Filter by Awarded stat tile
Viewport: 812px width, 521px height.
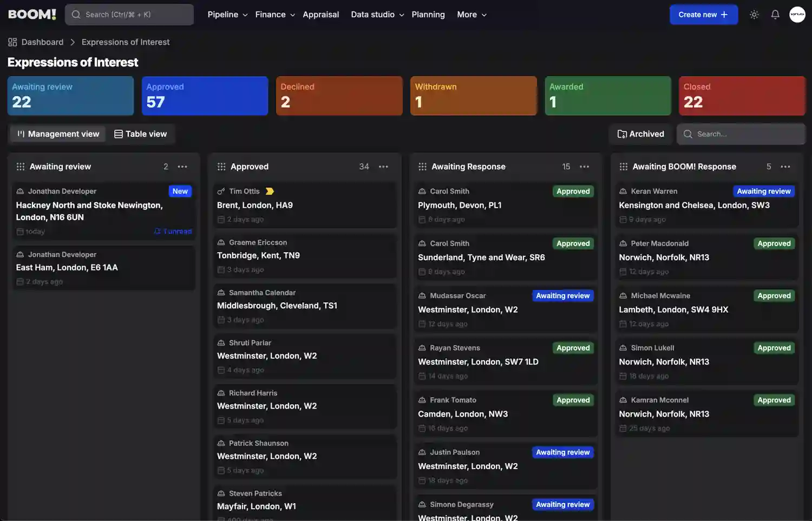click(608, 96)
